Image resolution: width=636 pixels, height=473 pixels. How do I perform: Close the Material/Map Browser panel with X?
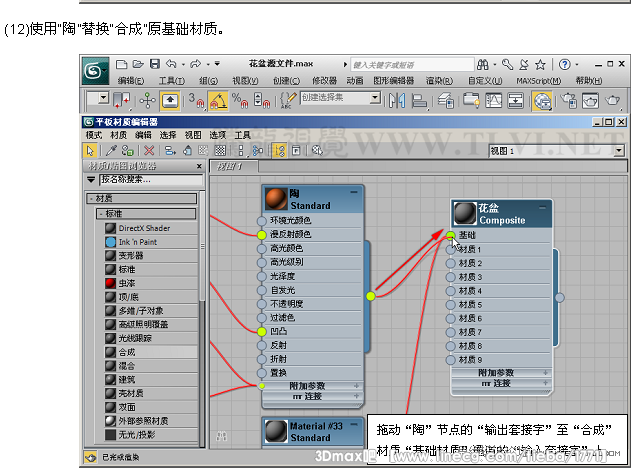199,166
